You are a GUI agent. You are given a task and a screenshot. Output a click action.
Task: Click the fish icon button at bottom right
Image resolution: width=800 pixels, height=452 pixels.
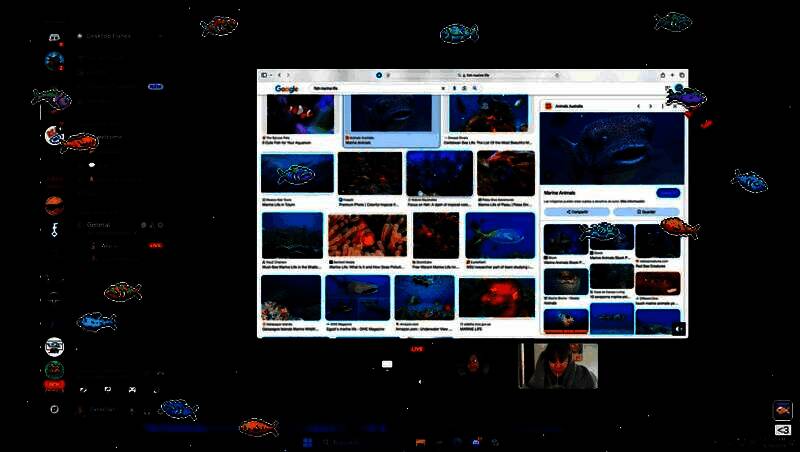783,410
